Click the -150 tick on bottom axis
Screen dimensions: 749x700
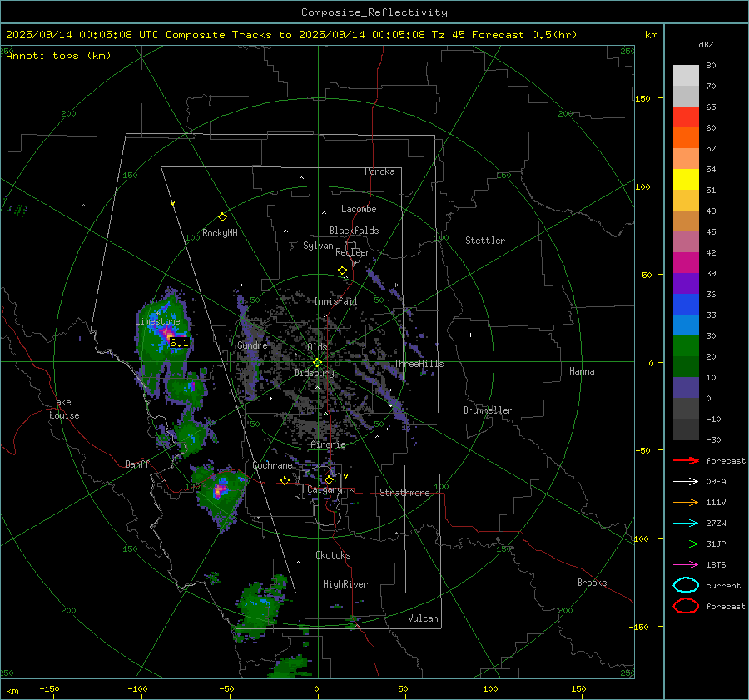pos(50,689)
